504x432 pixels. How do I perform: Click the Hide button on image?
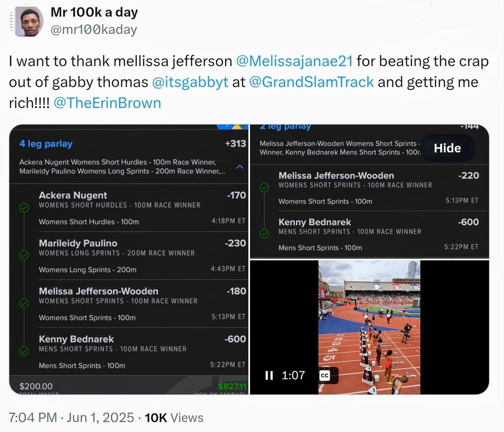(447, 148)
